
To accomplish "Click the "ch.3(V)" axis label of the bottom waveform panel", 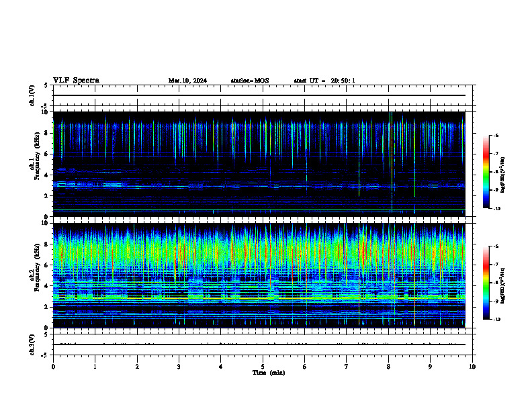I will [x=32, y=345].
